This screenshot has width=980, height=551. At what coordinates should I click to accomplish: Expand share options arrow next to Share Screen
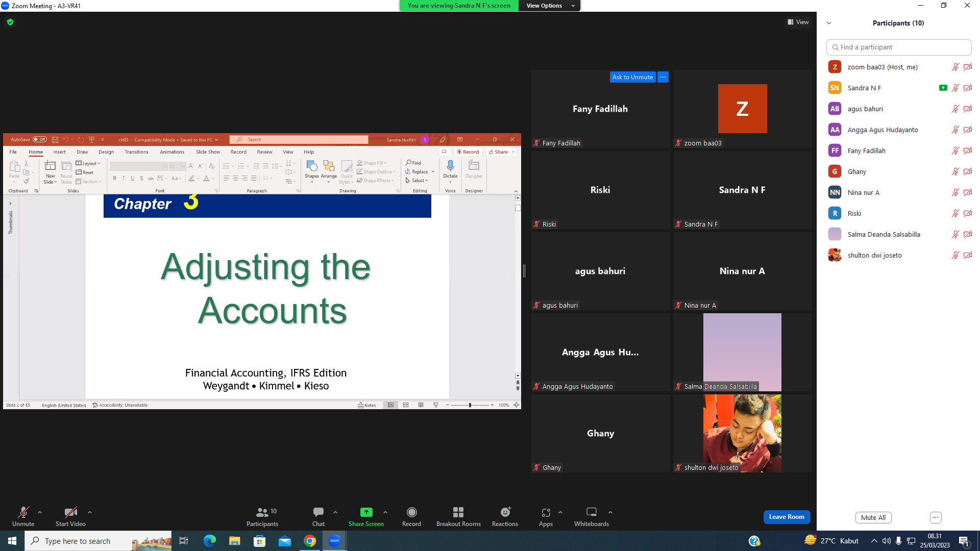[x=385, y=512]
